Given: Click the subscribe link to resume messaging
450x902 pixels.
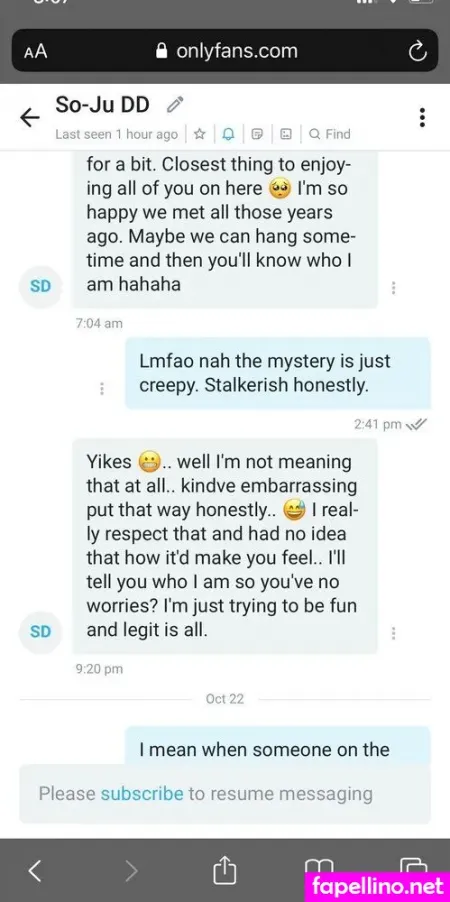Looking at the screenshot, I should [142, 794].
